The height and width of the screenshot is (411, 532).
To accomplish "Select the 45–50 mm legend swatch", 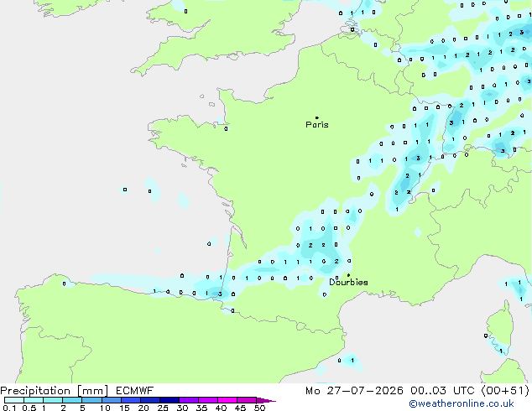I will [247, 400].
